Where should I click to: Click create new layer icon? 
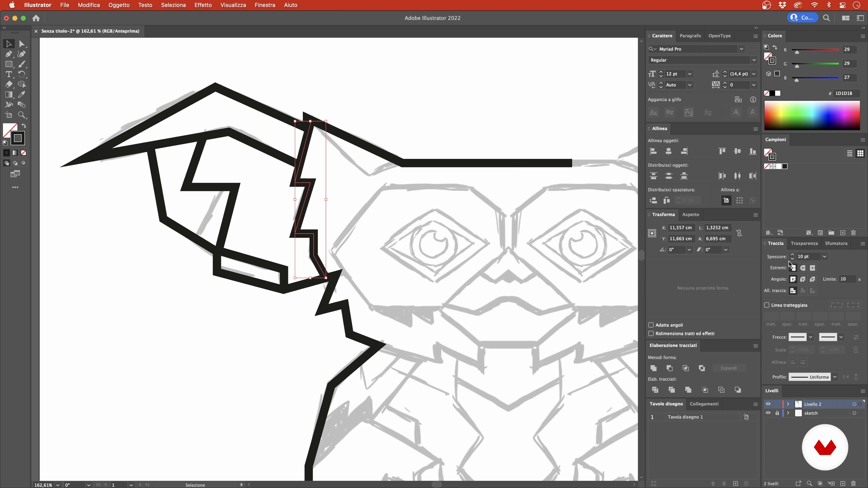coord(843,484)
